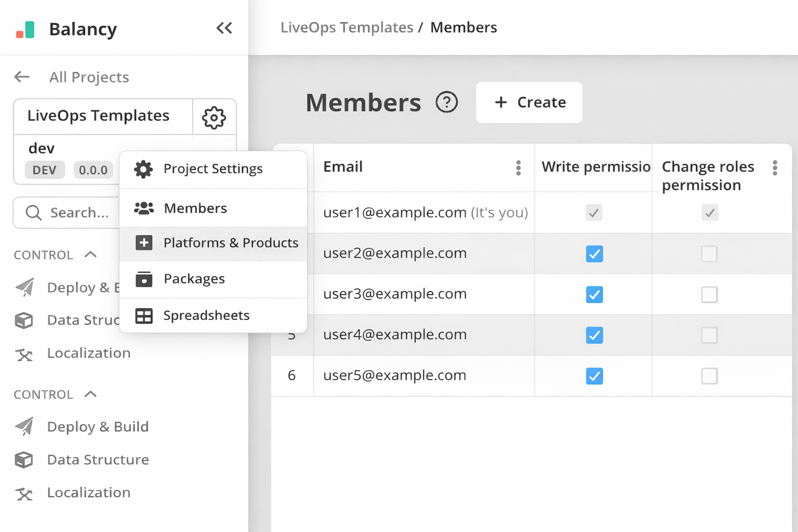
Task: Collapse the sidebar with the double chevron
Action: 224,29
